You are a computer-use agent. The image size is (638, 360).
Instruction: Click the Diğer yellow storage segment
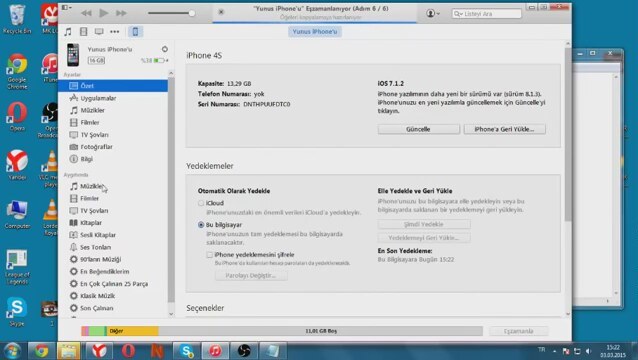coord(132,331)
